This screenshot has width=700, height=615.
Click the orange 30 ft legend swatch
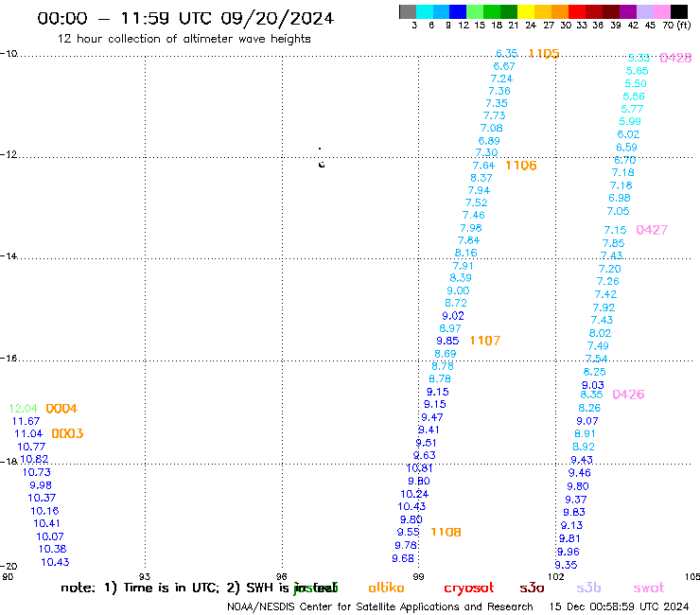[560, 11]
